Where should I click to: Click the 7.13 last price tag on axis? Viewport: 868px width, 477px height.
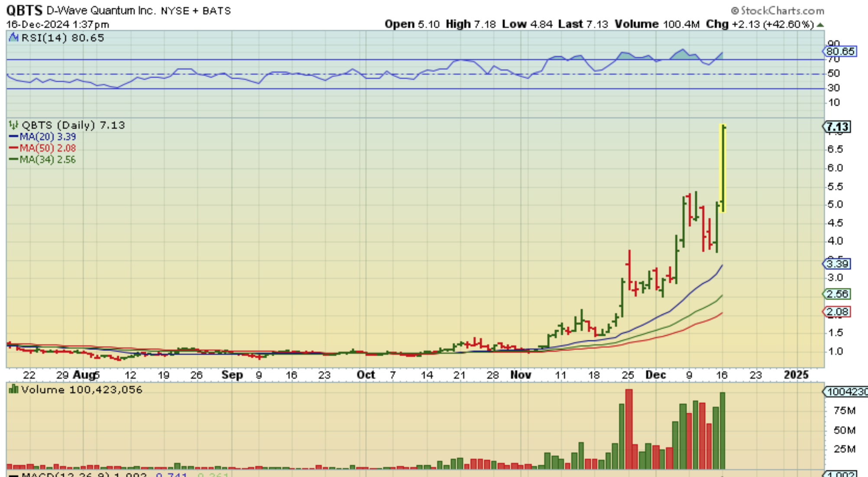click(x=837, y=127)
